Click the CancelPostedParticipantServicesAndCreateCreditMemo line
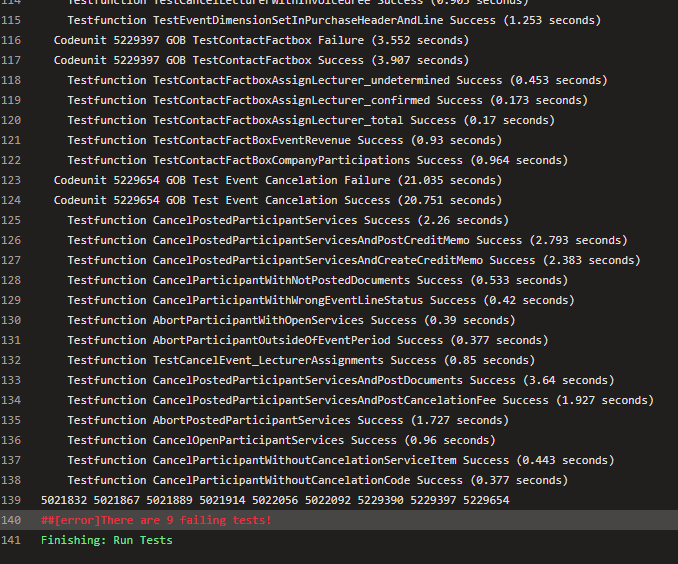Viewport: 678px width, 564px height. pyautogui.click(x=354, y=260)
